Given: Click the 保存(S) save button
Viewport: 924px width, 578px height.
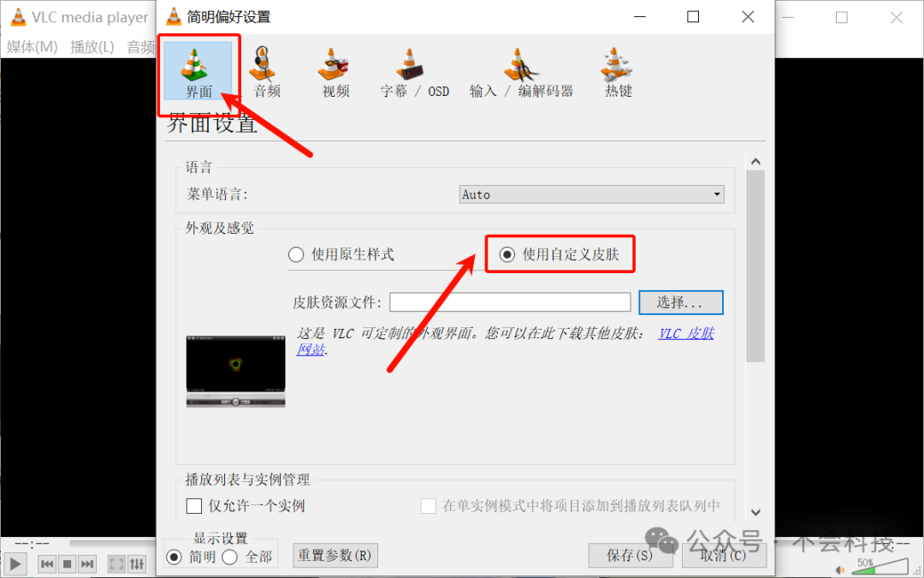Looking at the screenshot, I should click(631, 555).
